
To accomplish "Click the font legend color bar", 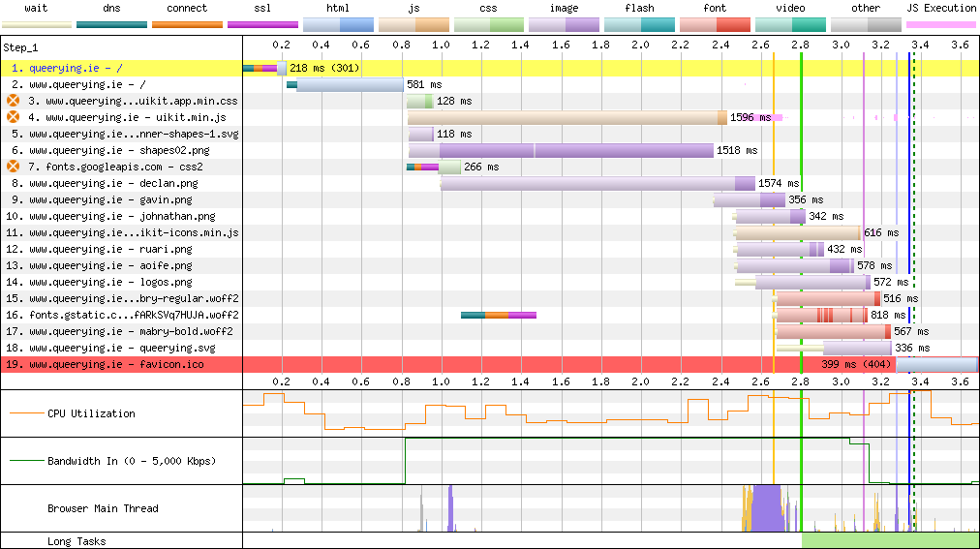I will pyautogui.click(x=715, y=25).
